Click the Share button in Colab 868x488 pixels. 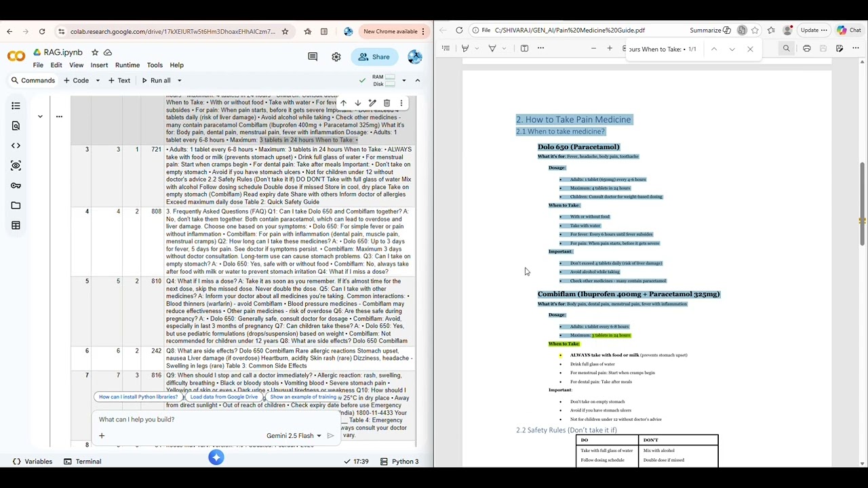coord(374,57)
